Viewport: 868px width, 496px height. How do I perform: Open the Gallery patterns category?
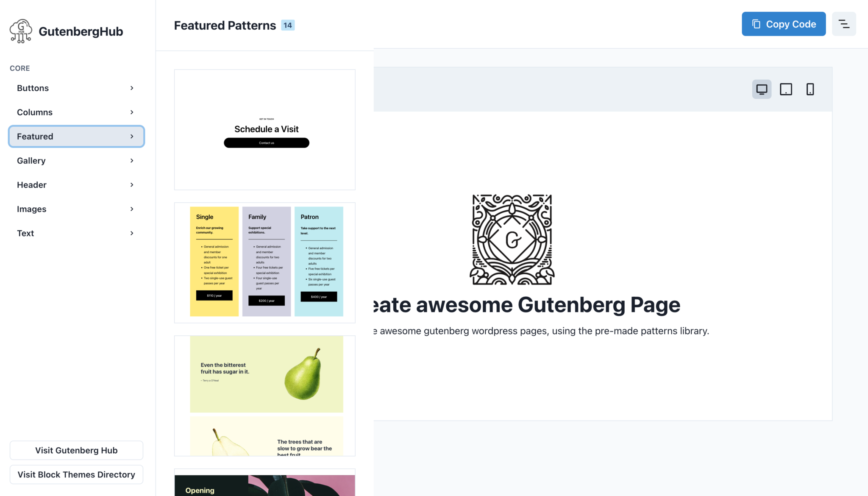(x=76, y=161)
